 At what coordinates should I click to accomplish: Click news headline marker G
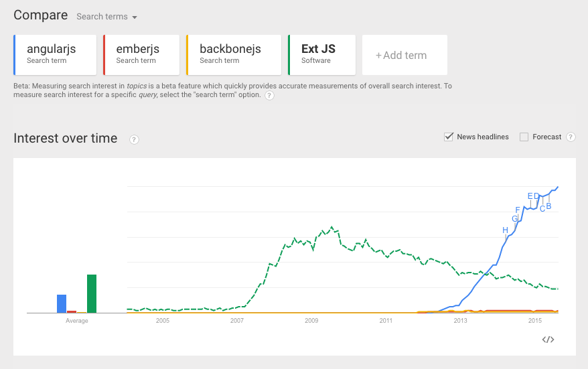click(514, 218)
